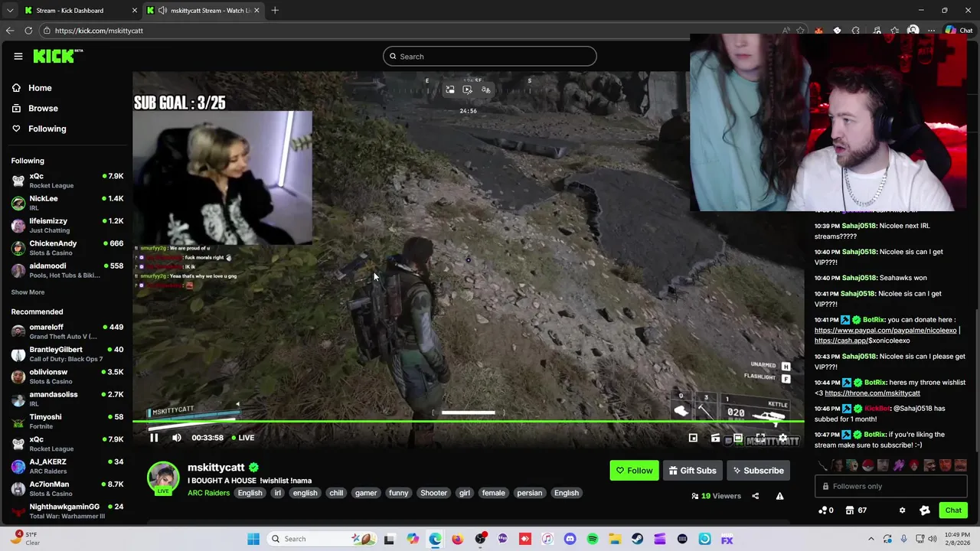Open chat identity badge icon
The width and height of the screenshot is (980, 551).
(x=925, y=510)
